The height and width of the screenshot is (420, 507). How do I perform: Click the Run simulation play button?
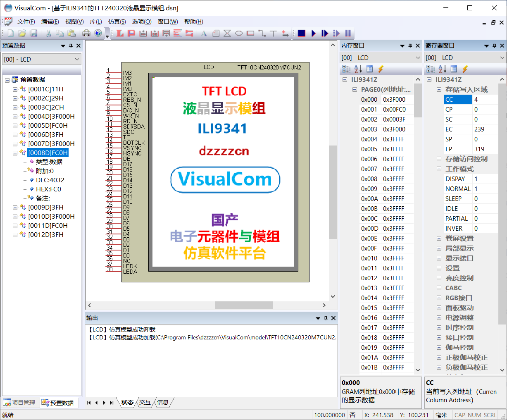[313, 33]
